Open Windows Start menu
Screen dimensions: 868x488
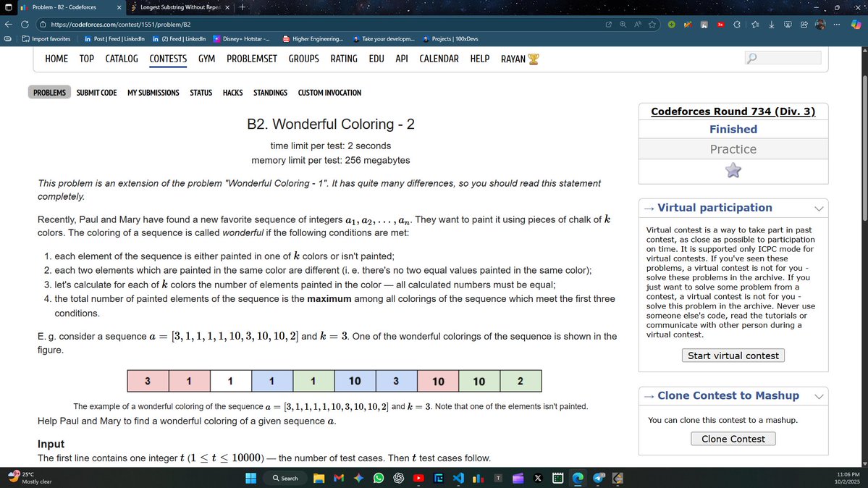click(x=250, y=478)
